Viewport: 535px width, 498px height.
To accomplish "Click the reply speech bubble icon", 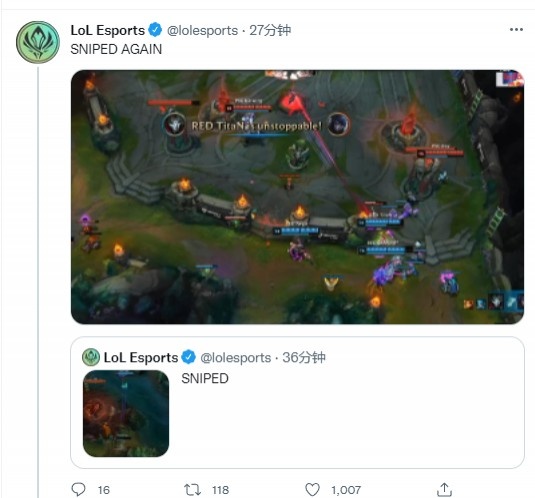I will pyautogui.click(x=78, y=489).
